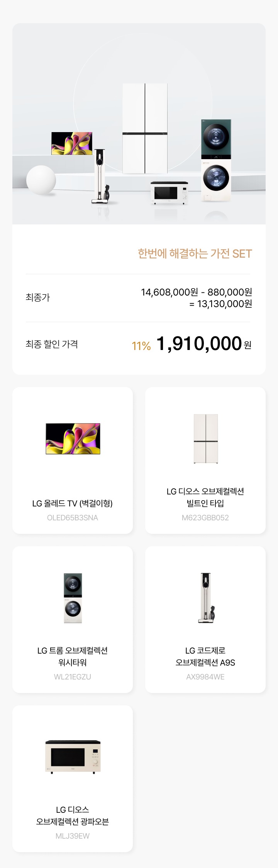The height and width of the screenshot is (868, 278).
Task: Click the WashTower in the hero banner
Action: (x=216, y=160)
